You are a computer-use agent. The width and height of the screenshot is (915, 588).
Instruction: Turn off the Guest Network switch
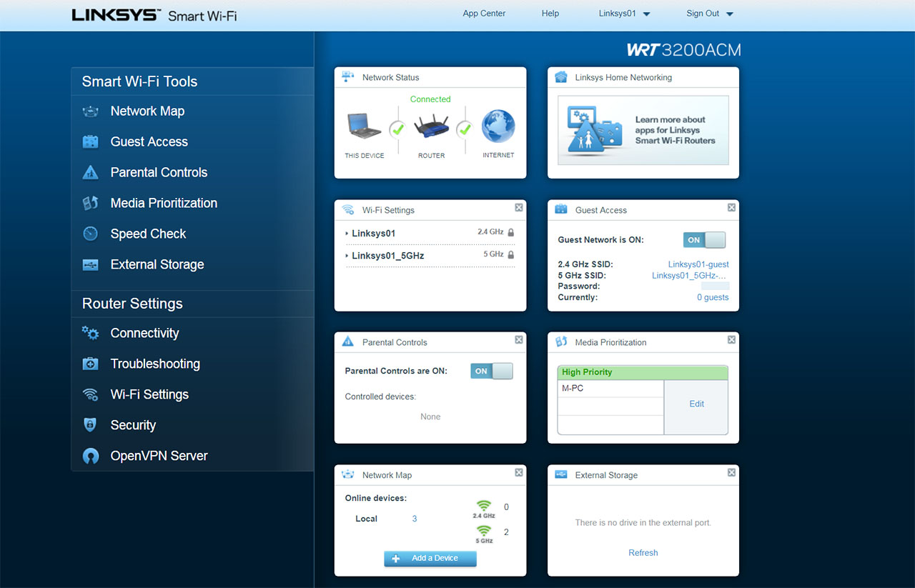(x=705, y=240)
